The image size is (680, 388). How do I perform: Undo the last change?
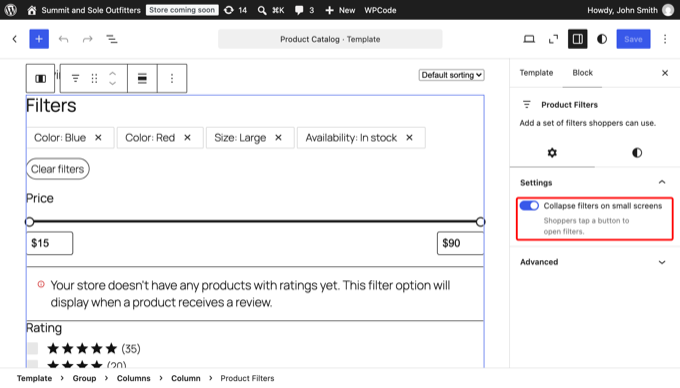(x=64, y=39)
